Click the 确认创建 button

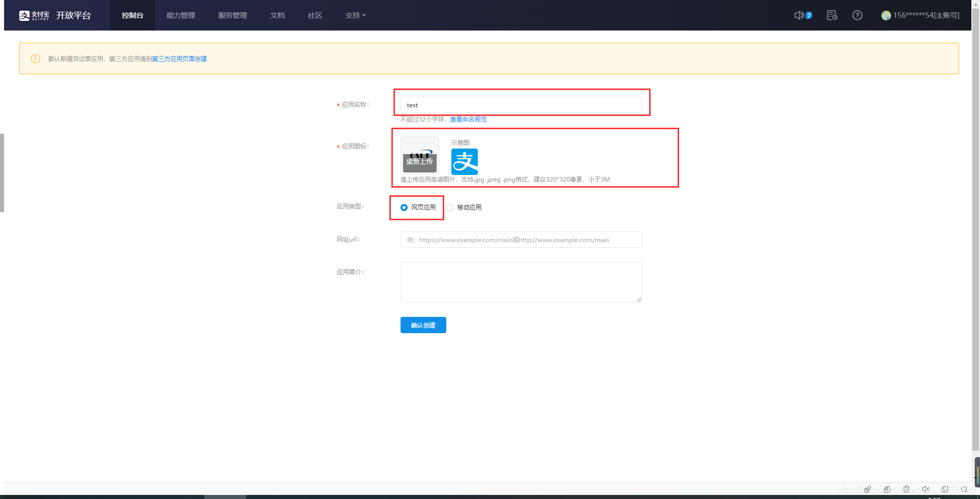pyautogui.click(x=423, y=325)
